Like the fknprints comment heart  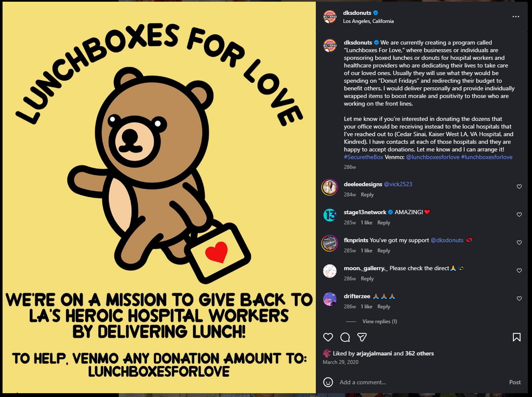click(x=519, y=243)
